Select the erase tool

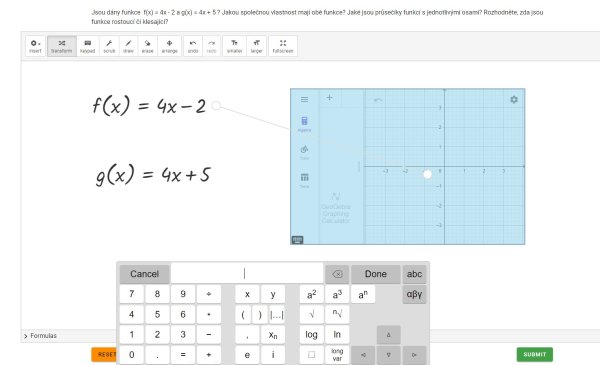(x=147, y=46)
